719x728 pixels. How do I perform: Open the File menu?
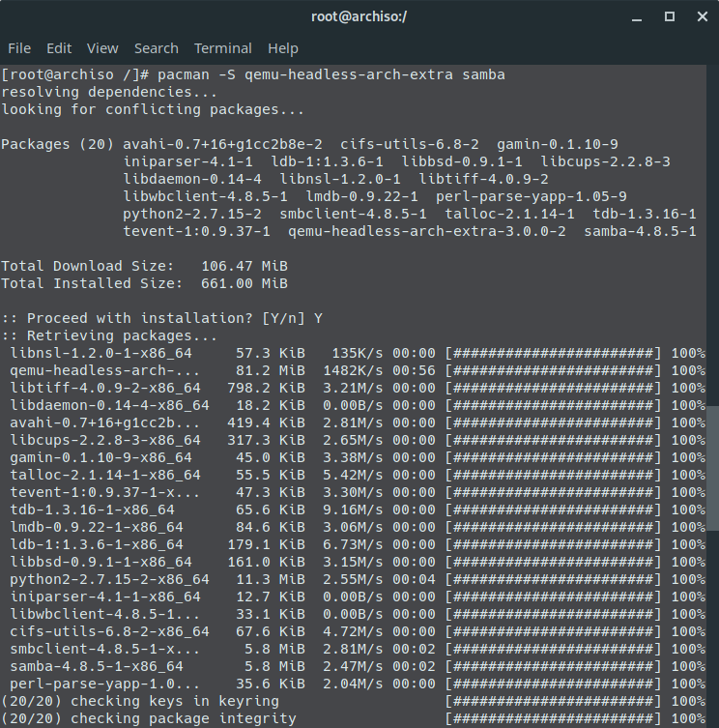tap(19, 48)
